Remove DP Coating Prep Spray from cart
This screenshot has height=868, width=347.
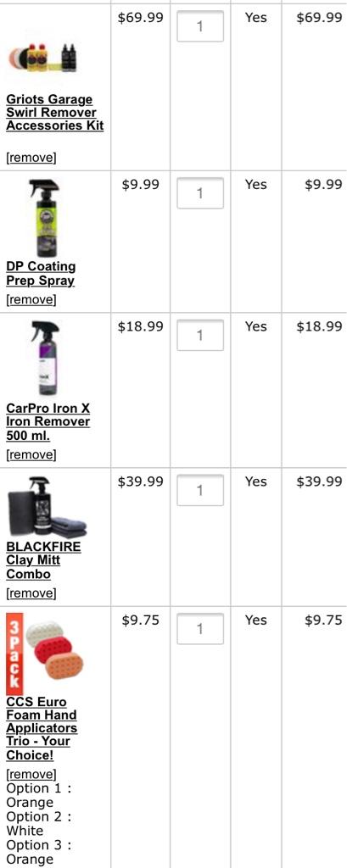pyautogui.click(x=31, y=300)
